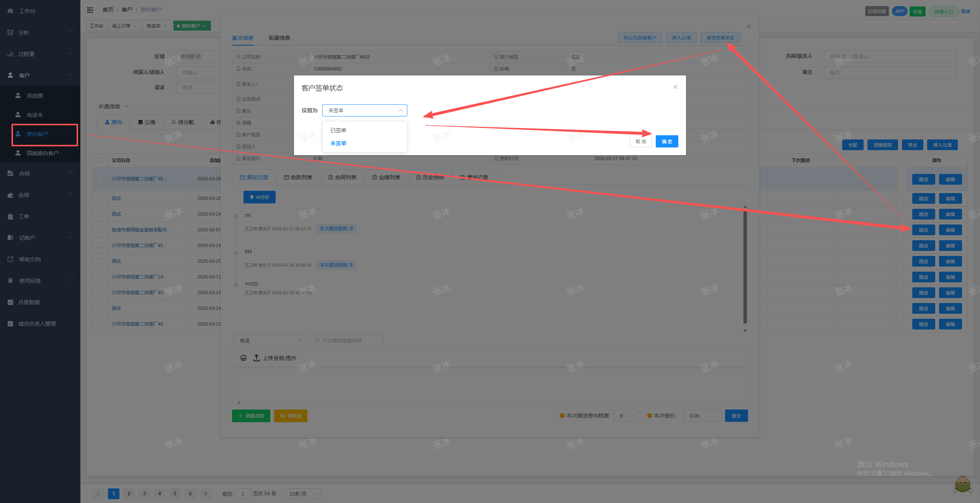Switch to the 历史快照 tab
The image size is (980, 503).
tap(430, 177)
